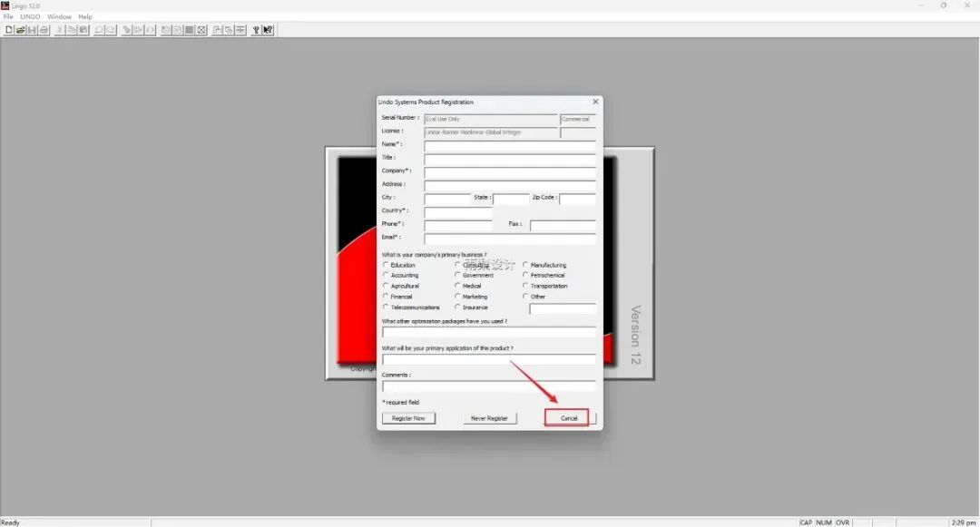Open the Solution report toolbar icon

tap(178, 29)
